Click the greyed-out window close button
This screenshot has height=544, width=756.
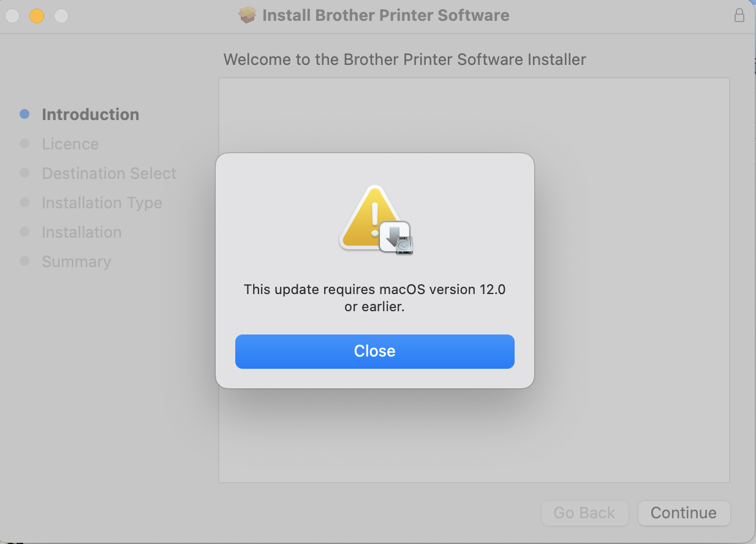tap(12, 16)
